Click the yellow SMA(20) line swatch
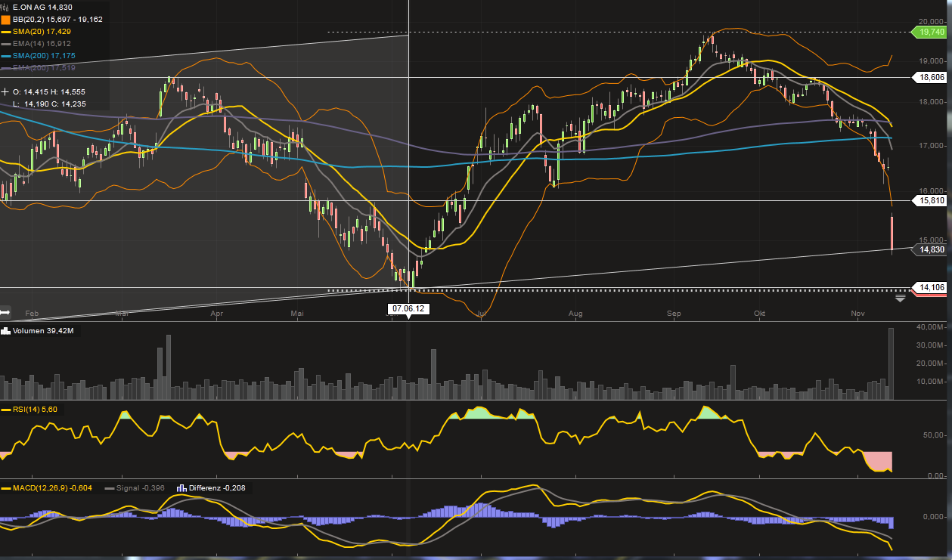Image resolution: width=952 pixels, height=560 pixels. [x=5, y=32]
